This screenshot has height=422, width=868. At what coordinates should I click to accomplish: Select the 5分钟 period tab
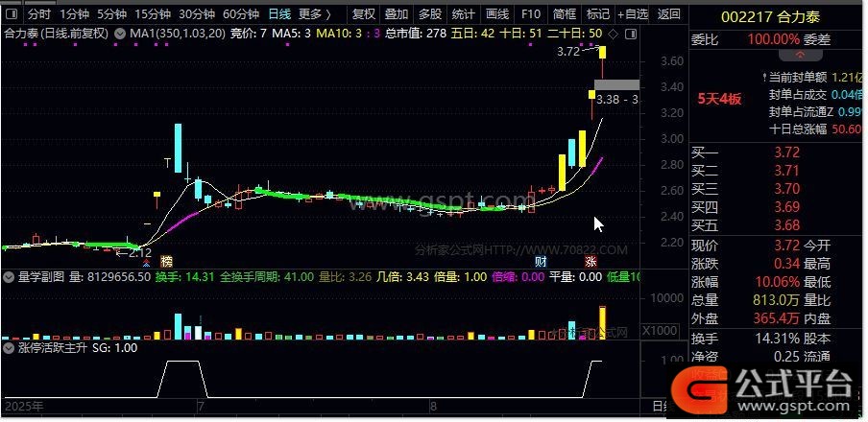click(111, 13)
